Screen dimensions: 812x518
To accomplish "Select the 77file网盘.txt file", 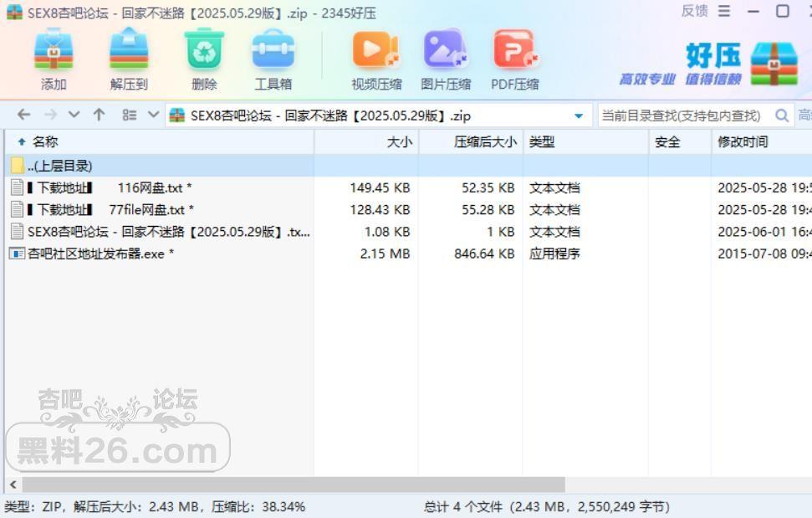I will click(x=102, y=210).
